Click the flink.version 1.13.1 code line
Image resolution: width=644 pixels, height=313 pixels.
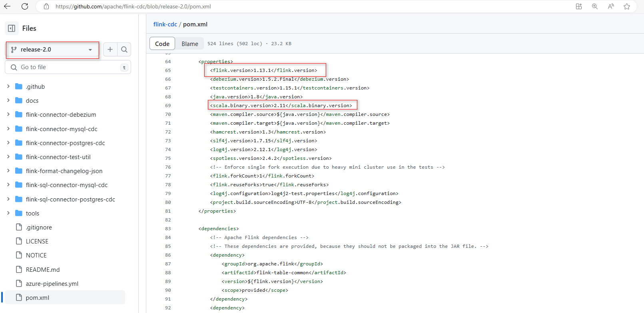point(263,70)
